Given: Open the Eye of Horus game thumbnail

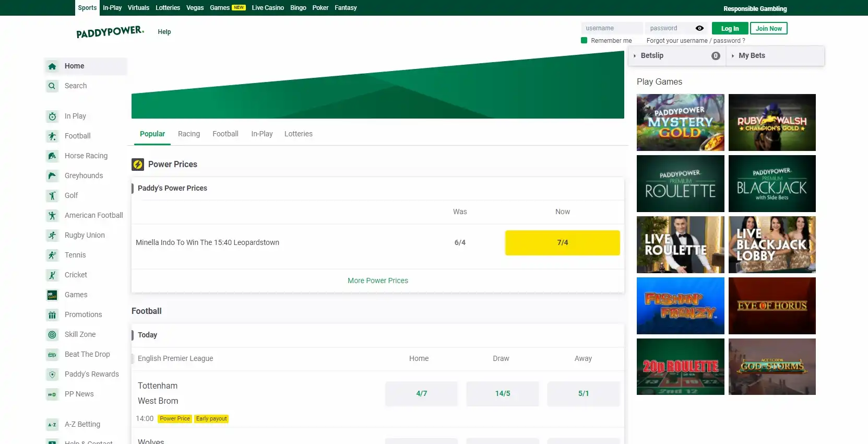Looking at the screenshot, I should point(772,306).
